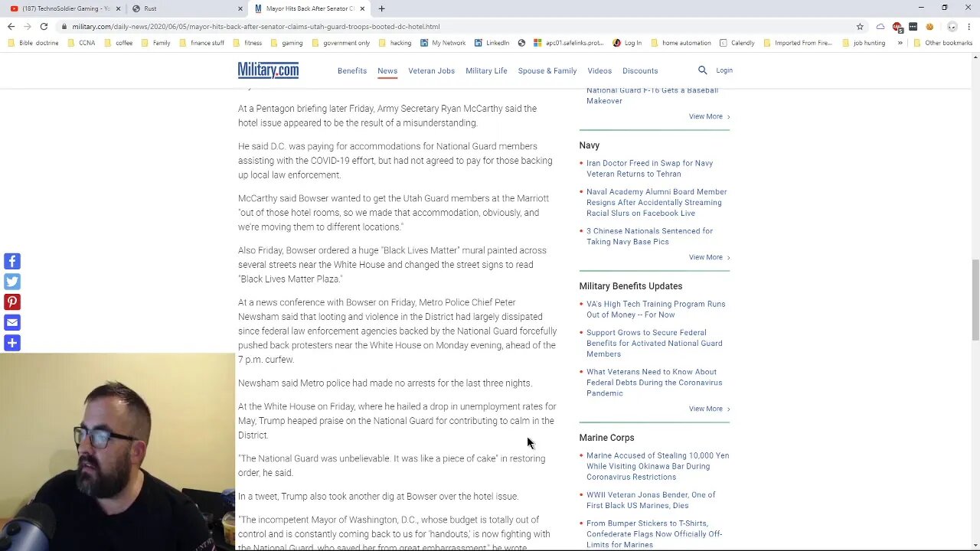
Task: Open 3 Chinese Nationals Sentenced article
Action: 649,236
